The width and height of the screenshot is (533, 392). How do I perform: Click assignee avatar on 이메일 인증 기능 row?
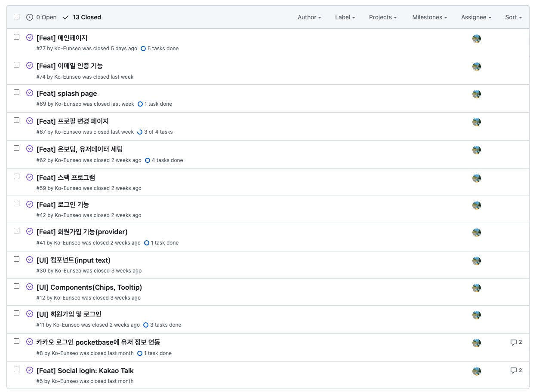(x=477, y=67)
